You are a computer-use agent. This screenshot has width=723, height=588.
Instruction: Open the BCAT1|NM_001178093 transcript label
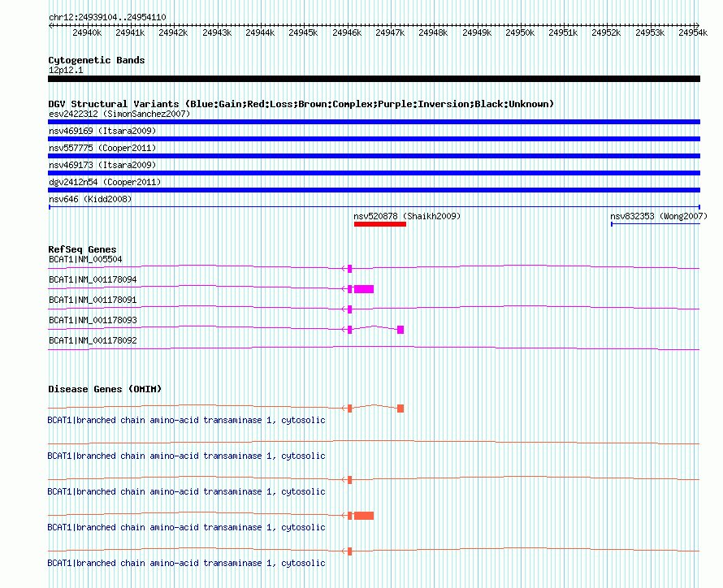pyautogui.click(x=93, y=320)
